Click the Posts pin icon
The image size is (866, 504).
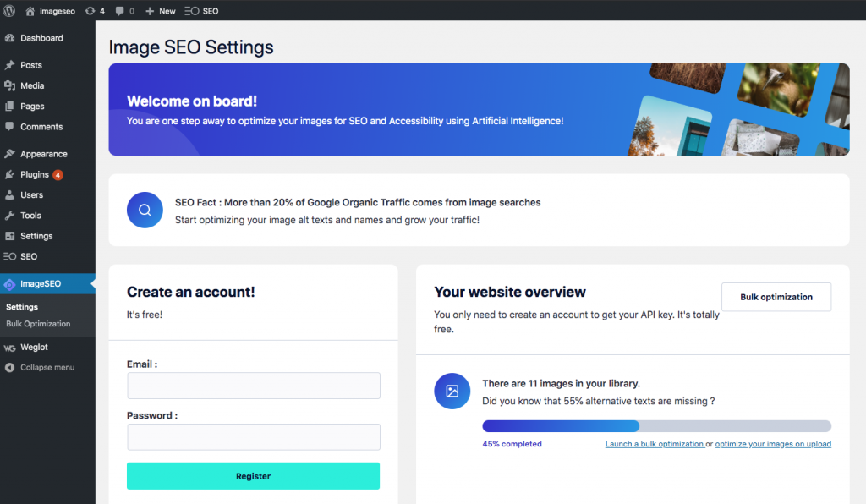(9, 65)
